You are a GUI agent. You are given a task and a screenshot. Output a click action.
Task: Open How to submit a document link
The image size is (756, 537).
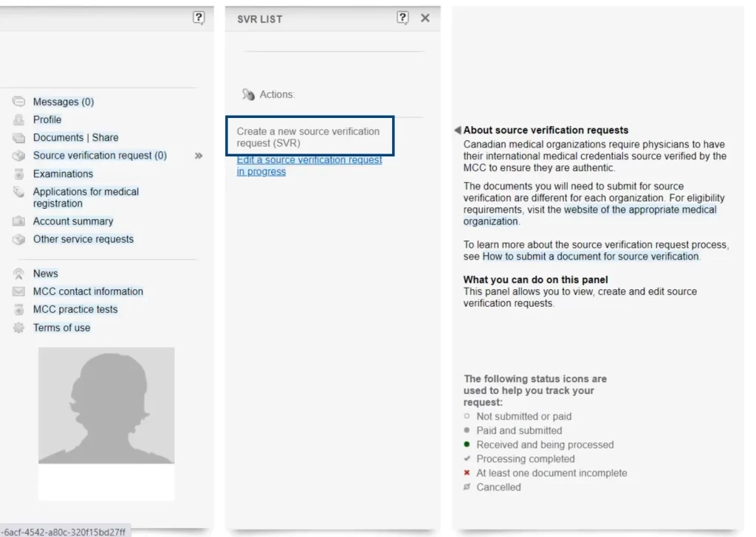click(x=590, y=257)
